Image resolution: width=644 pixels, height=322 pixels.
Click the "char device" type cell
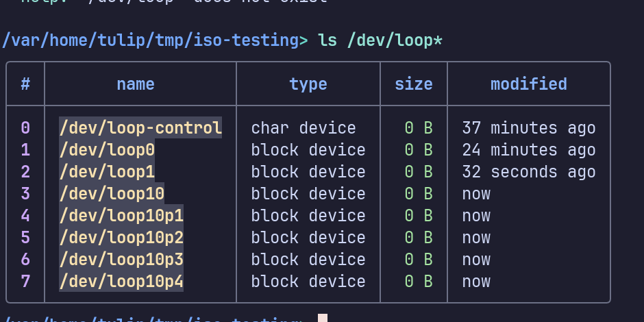pos(304,128)
